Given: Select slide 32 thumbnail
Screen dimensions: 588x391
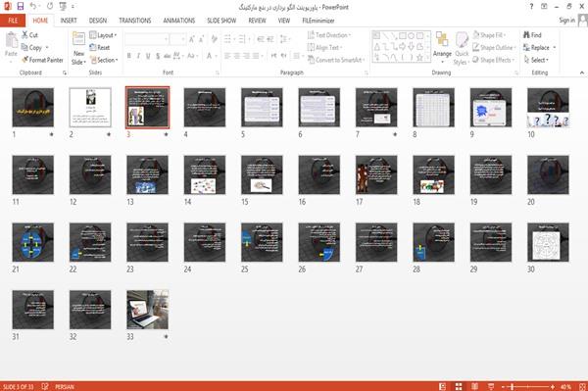Looking at the screenshot, I should (90, 310).
